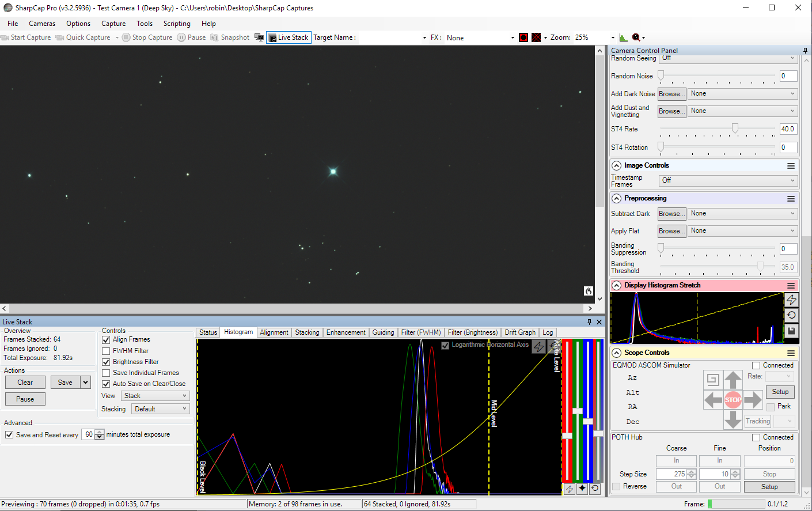Click the auto-colour lightning icon below colour sliders

(569, 489)
